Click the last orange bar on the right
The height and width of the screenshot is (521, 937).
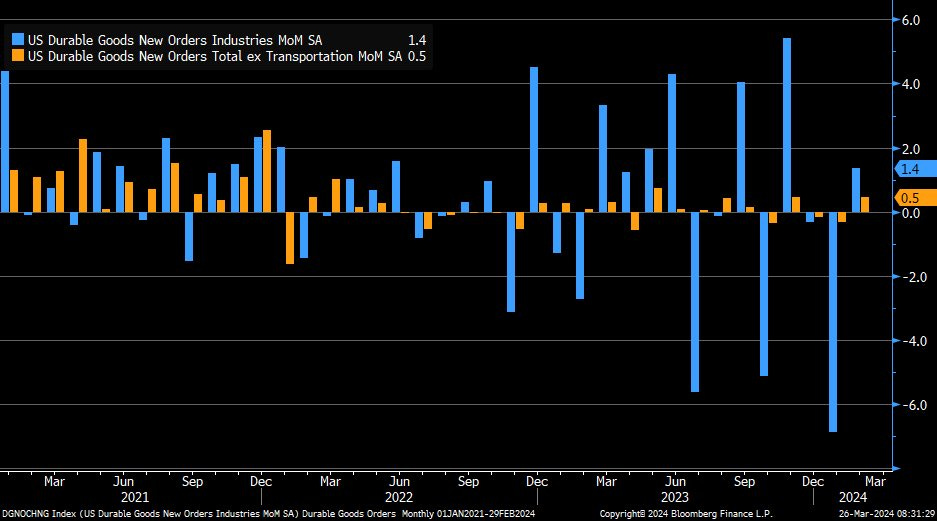tap(865, 204)
